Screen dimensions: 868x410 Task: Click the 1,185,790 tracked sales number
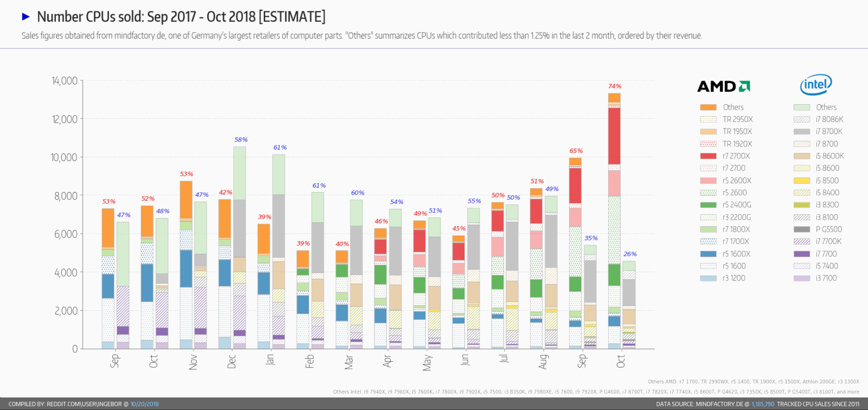(x=763, y=404)
